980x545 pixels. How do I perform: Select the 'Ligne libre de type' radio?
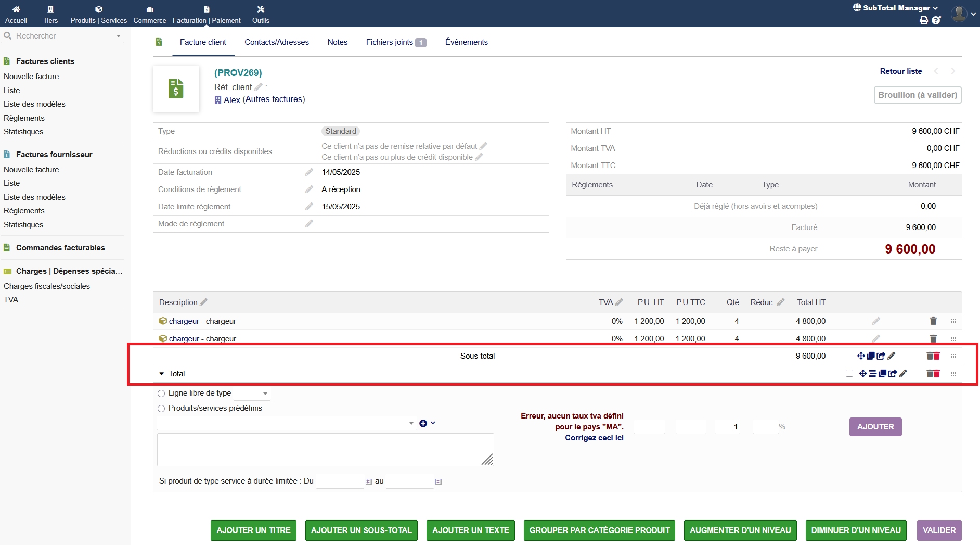[x=161, y=394]
